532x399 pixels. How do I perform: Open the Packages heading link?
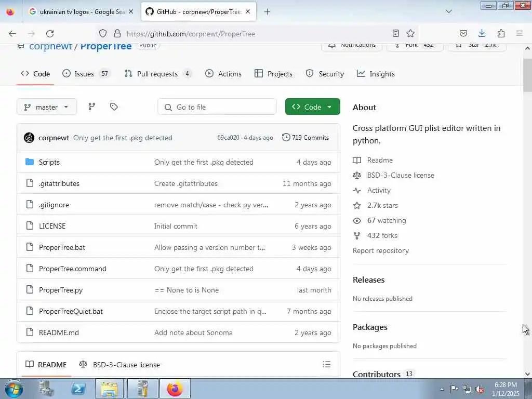click(x=370, y=327)
